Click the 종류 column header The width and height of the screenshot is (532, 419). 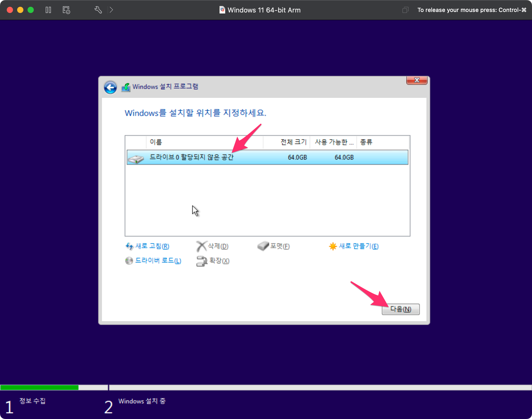click(366, 142)
